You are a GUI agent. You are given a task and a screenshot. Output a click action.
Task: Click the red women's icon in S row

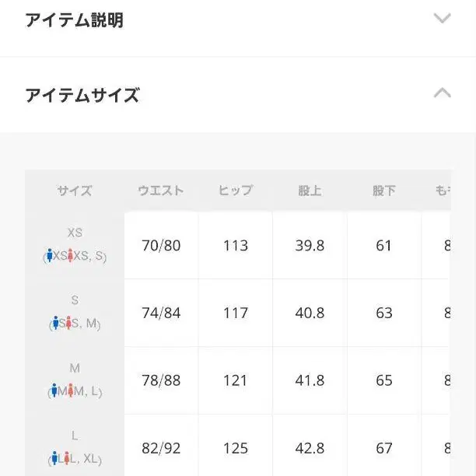click(x=69, y=324)
